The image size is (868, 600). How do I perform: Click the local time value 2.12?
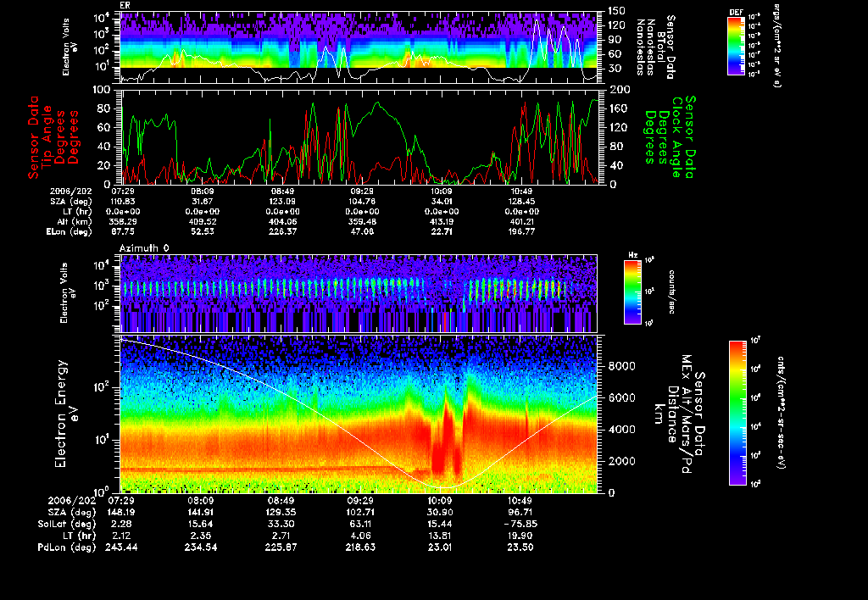121,536
